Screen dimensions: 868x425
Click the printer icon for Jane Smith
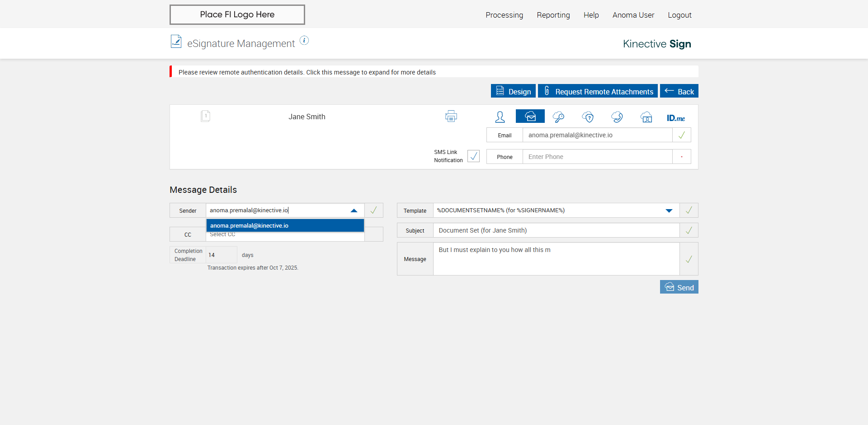[451, 116]
